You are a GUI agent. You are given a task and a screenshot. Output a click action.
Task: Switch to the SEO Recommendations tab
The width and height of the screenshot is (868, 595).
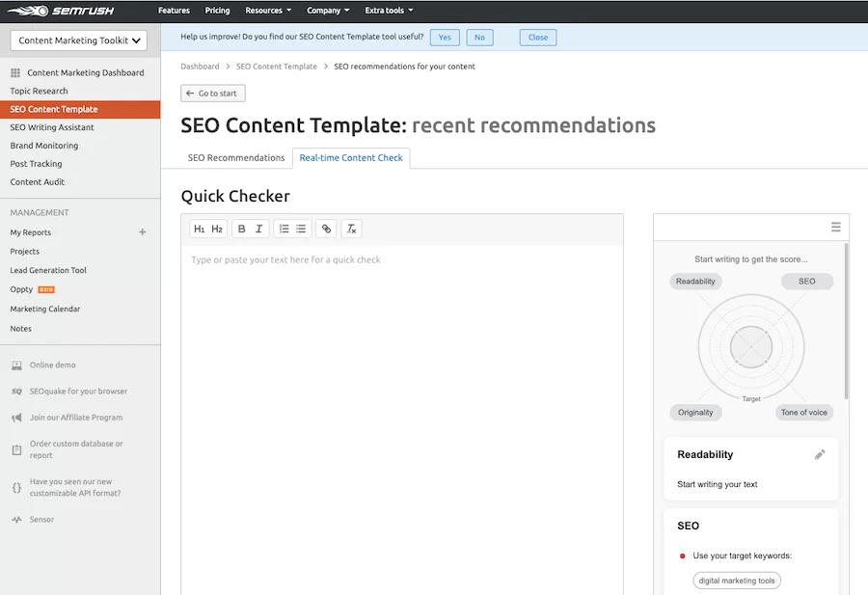(236, 158)
